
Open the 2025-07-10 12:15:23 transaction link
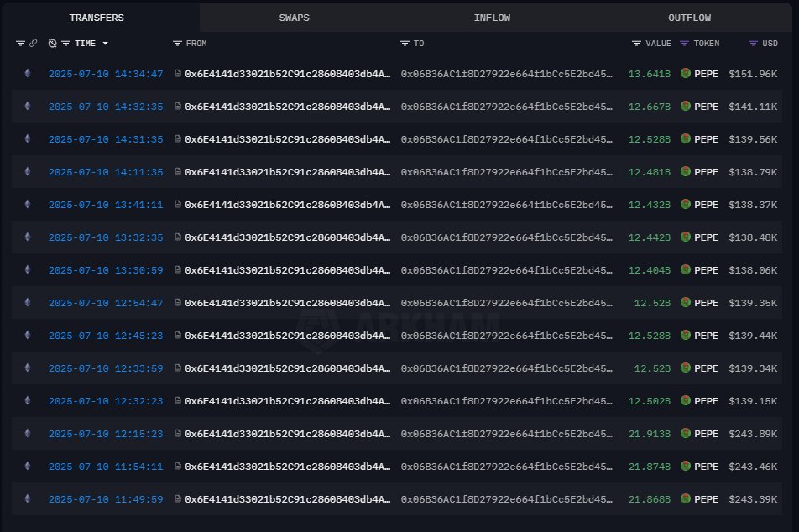click(106, 434)
